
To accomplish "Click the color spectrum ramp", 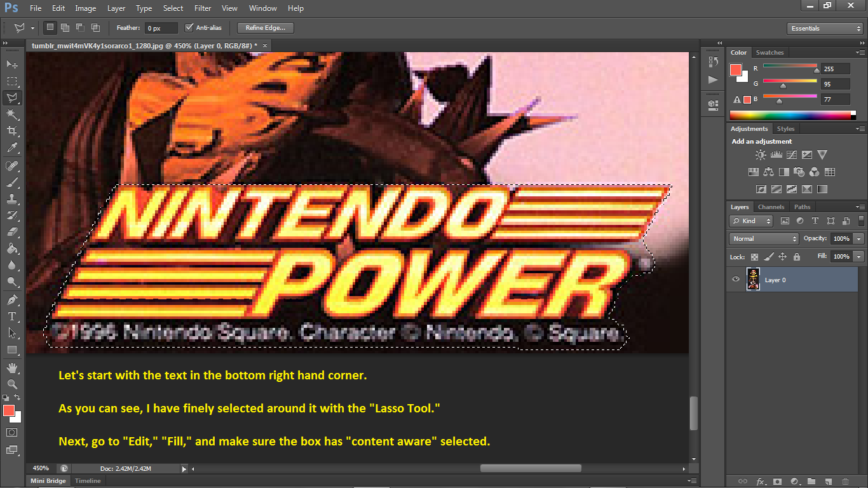I will [x=792, y=115].
